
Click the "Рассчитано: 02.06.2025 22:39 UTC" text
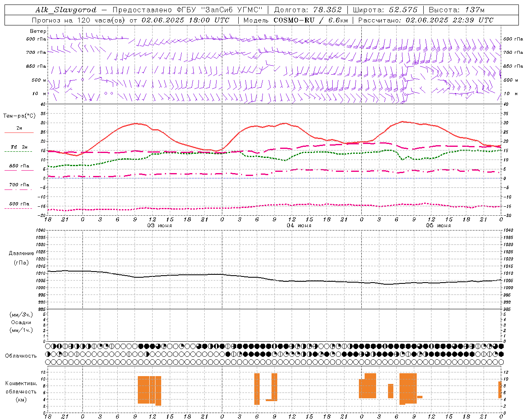[x=426, y=20]
